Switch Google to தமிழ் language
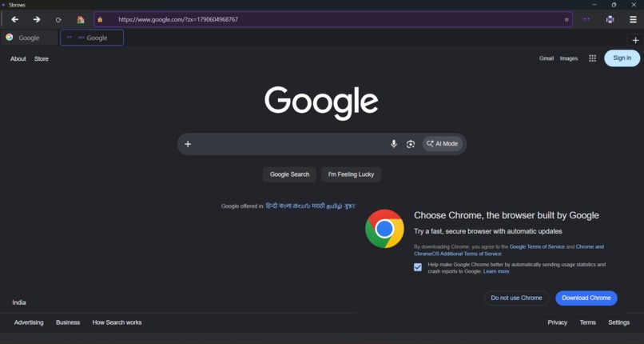 [334, 206]
